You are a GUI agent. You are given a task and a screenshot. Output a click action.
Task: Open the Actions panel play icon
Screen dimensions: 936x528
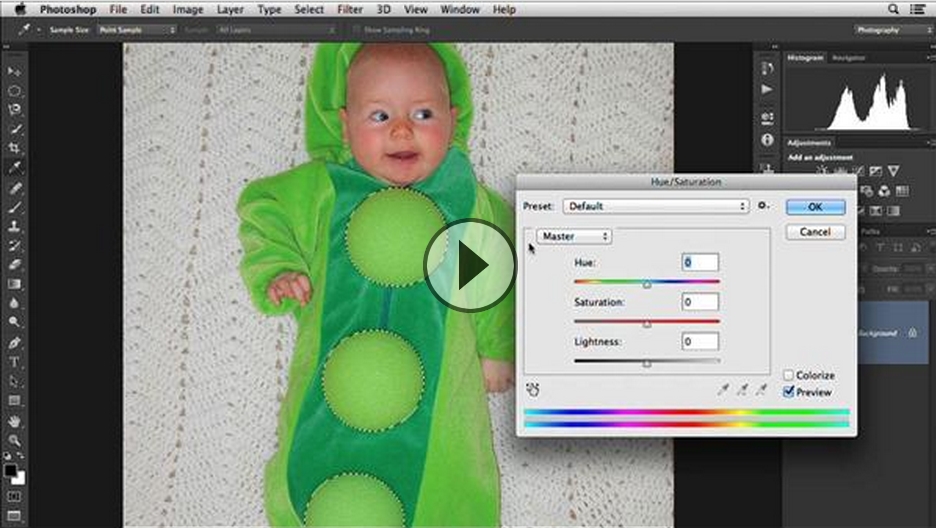coord(767,89)
